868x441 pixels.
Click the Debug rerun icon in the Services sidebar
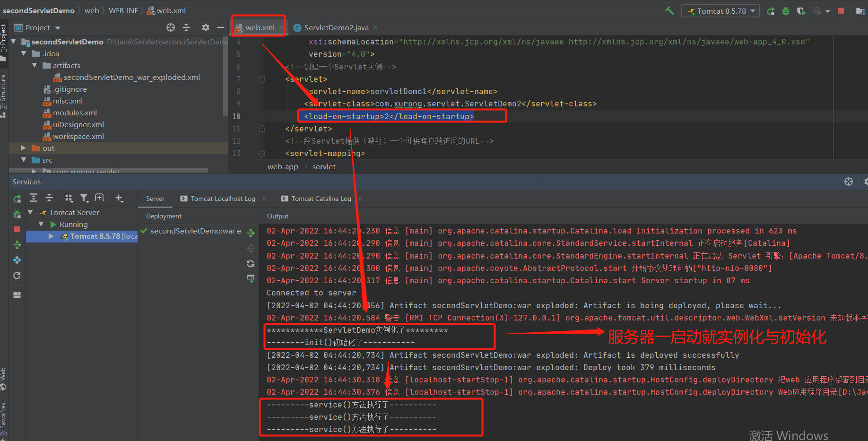pyautogui.click(x=17, y=214)
